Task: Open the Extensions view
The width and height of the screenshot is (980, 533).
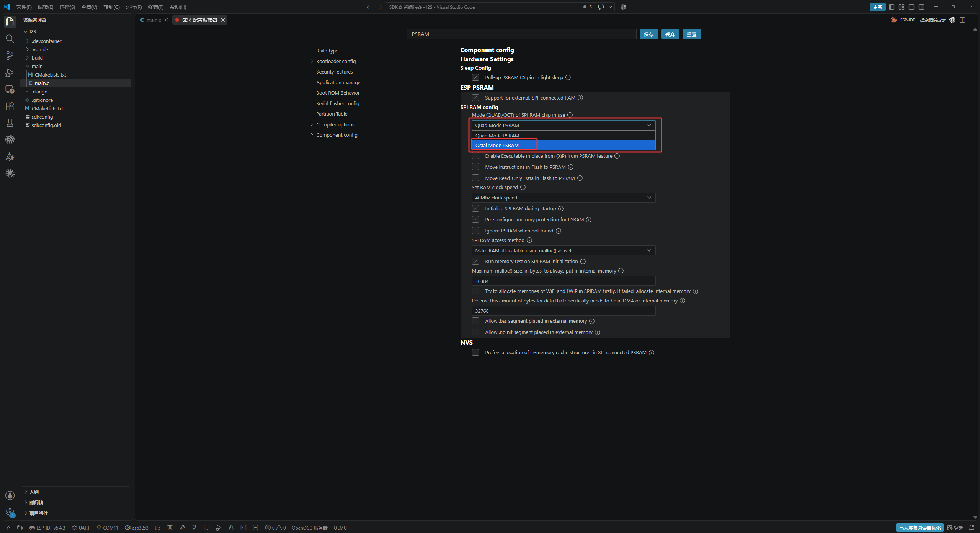Action: click(x=10, y=106)
